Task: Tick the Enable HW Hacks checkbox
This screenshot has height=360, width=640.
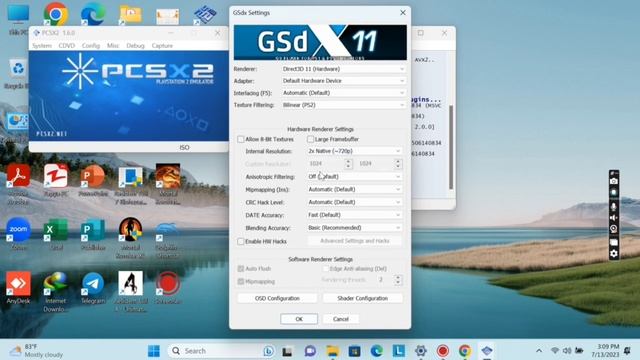Action: click(241, 242)
